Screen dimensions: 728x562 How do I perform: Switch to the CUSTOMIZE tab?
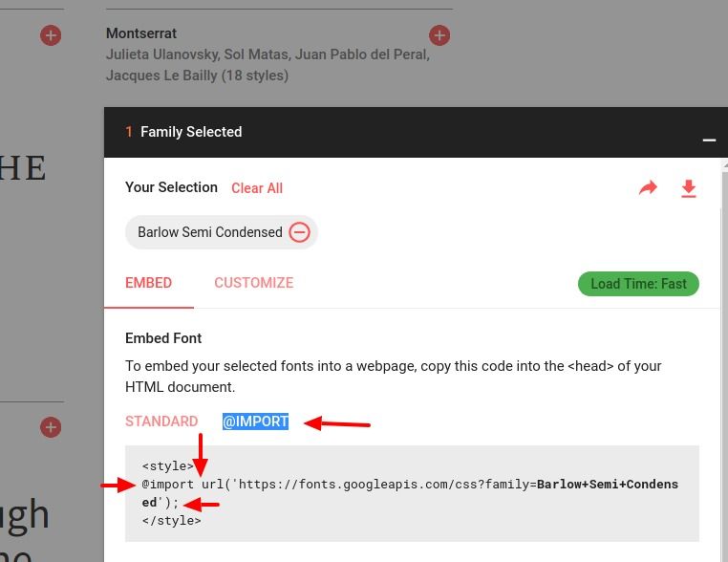coord(253,283)
